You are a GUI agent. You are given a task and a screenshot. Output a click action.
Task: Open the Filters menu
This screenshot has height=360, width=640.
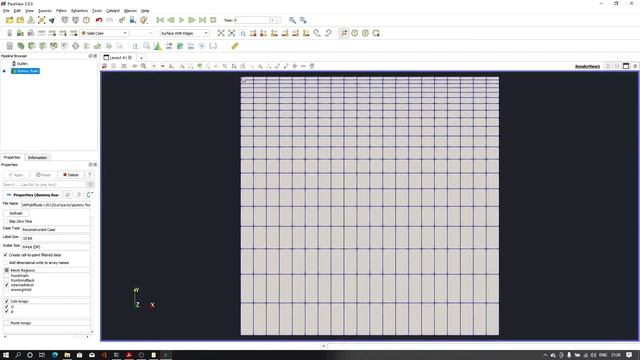click(61, 11)
